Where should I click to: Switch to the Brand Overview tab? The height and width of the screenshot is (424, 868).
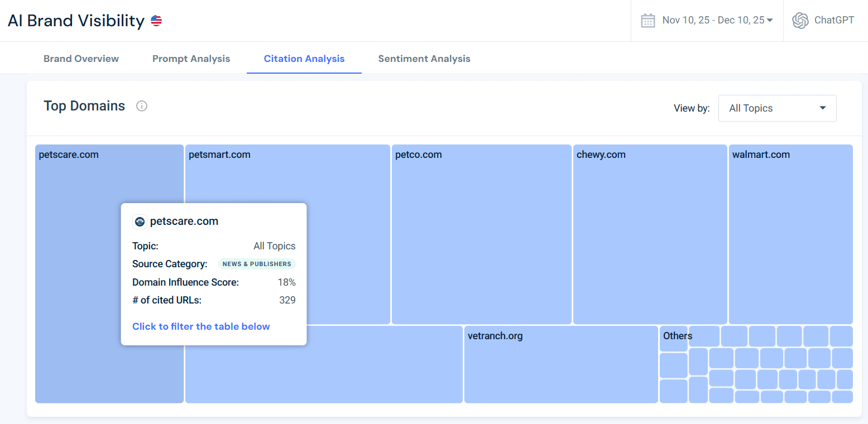coord(81,58)
